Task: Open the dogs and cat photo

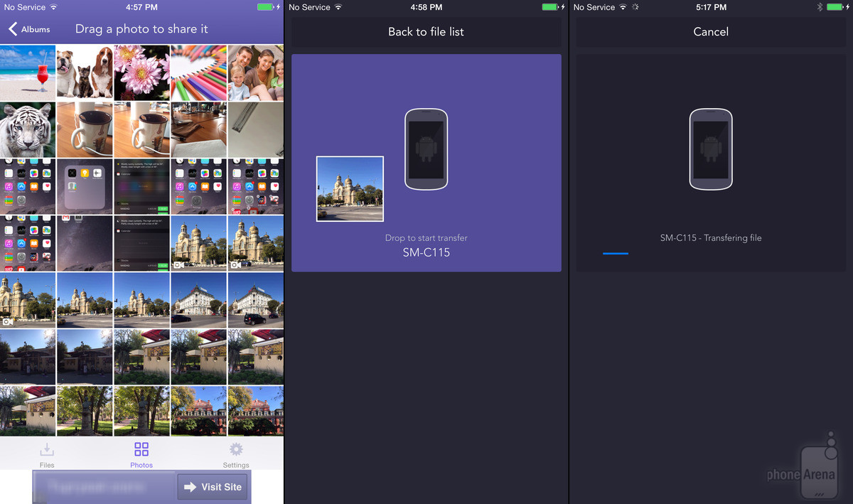Action: click(85, 73)
